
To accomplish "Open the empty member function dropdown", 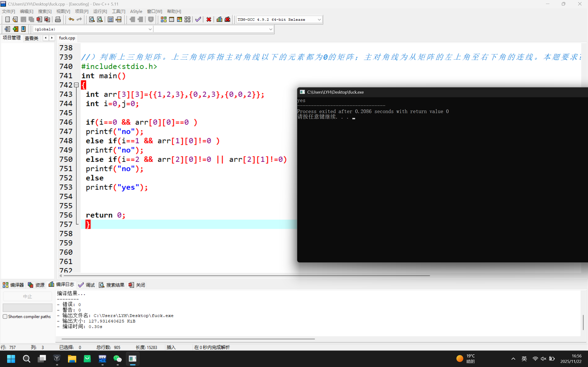I will 270,29.
